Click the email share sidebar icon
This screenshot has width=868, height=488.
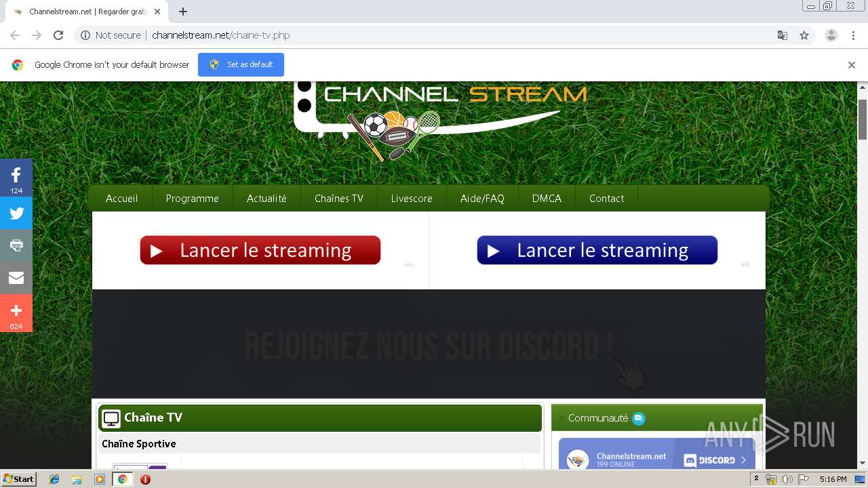[16, 278]
